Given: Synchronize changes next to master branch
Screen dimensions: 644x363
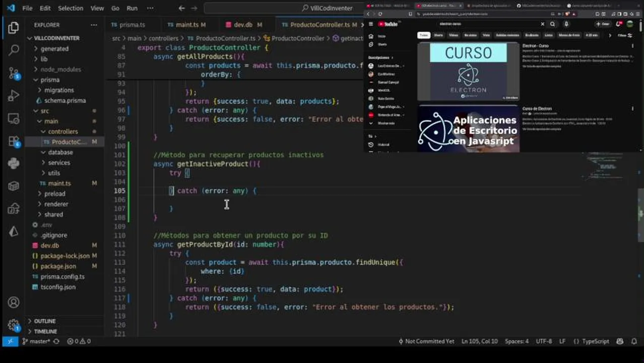Looking at the screenshot, I should point(56,341).
